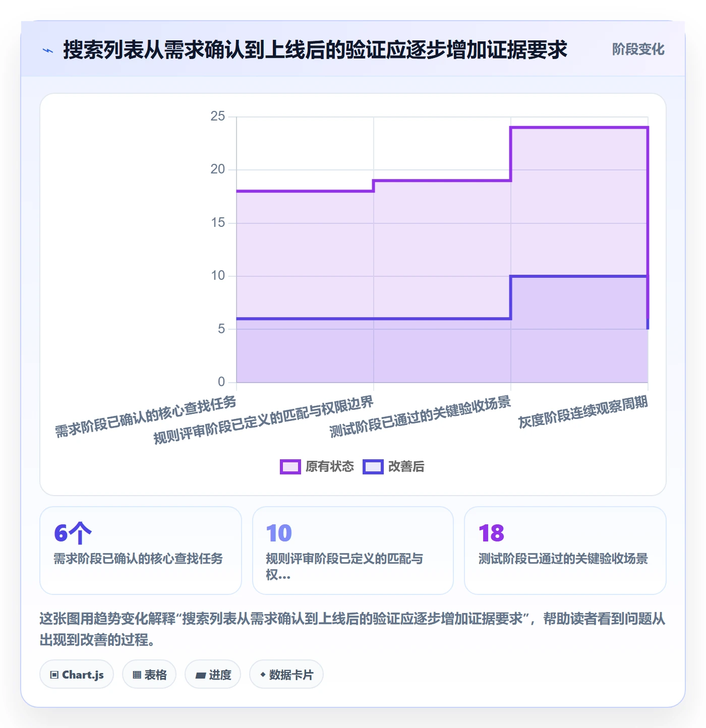Toggle the 改善后 legend swatch

(373, 467)
